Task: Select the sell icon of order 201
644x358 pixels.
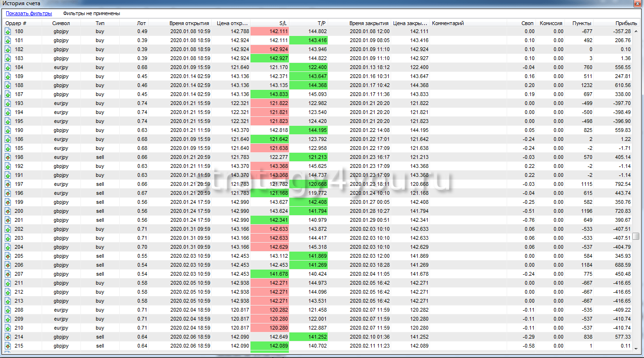Action: pyautogui.click(x=8, y=220)
